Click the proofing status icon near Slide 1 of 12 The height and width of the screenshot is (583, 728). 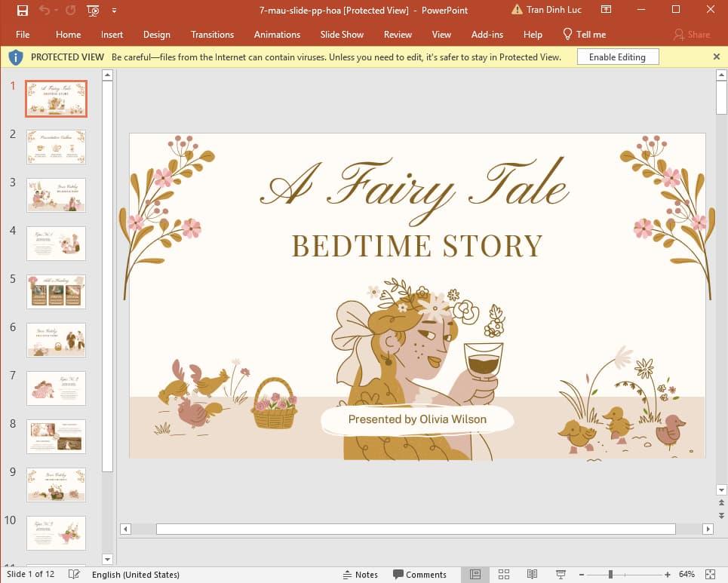pyautogui.click(x=73, y=574)
